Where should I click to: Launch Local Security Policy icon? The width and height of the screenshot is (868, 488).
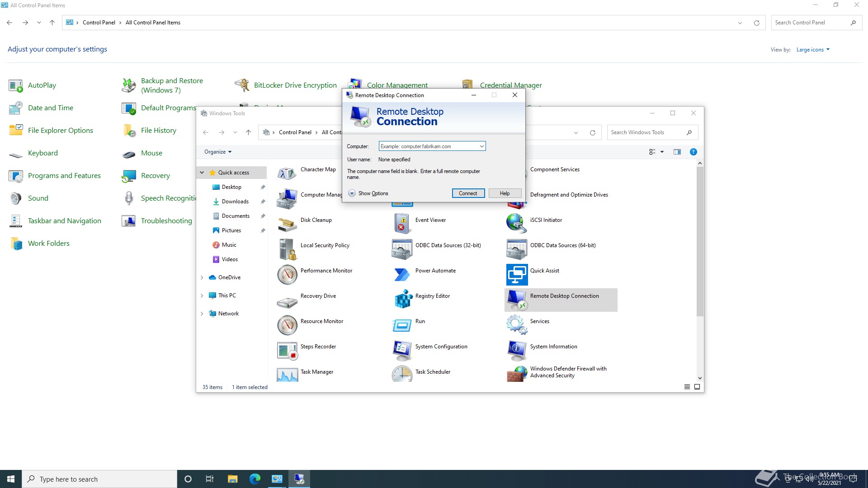[x=287, y=249]
